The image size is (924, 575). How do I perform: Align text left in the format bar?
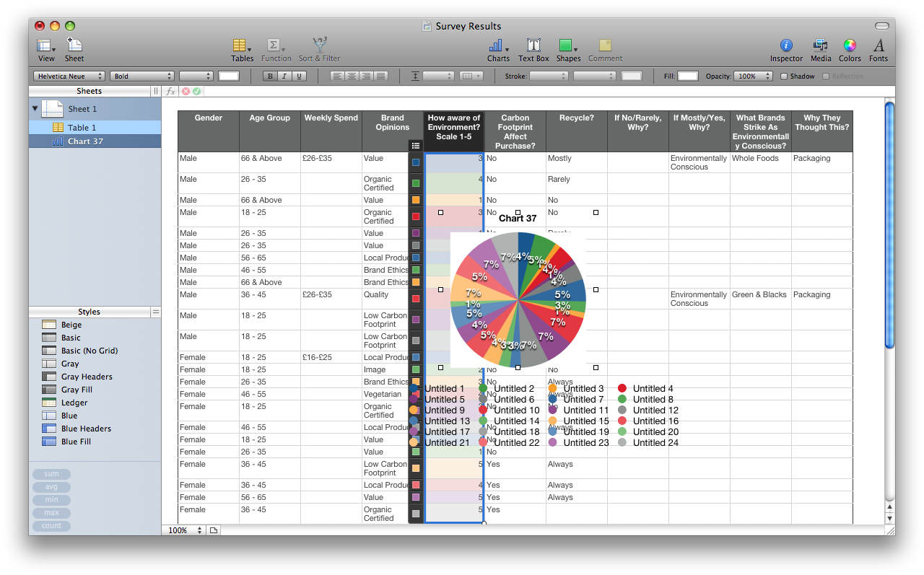click(x=337, y=76)
